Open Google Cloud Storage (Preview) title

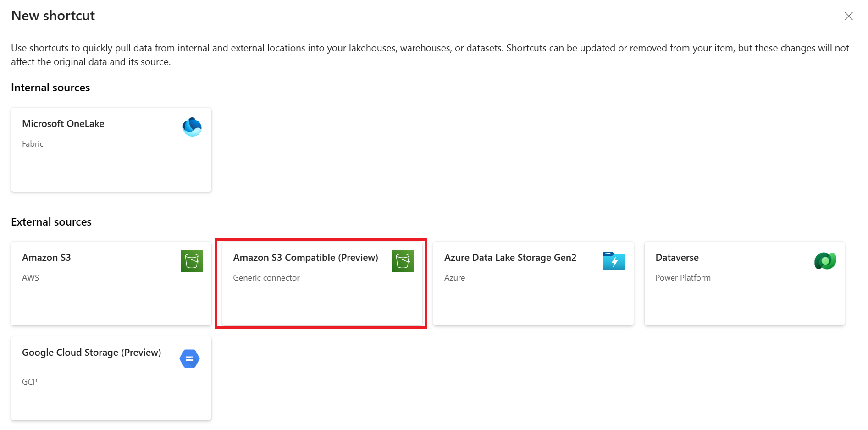point(91,353)
